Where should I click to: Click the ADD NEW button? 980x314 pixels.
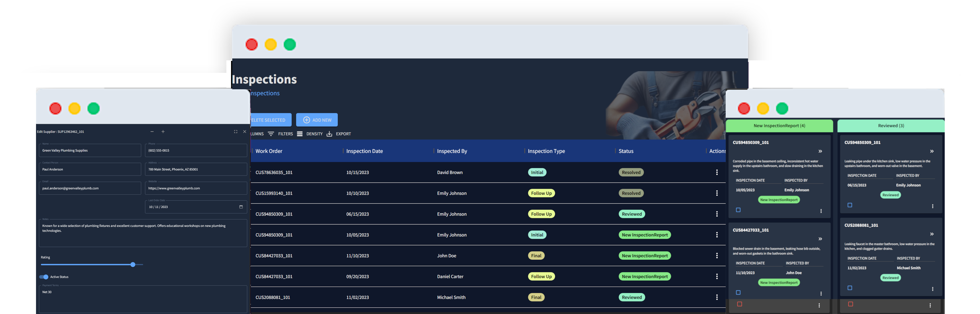(317, 120)
